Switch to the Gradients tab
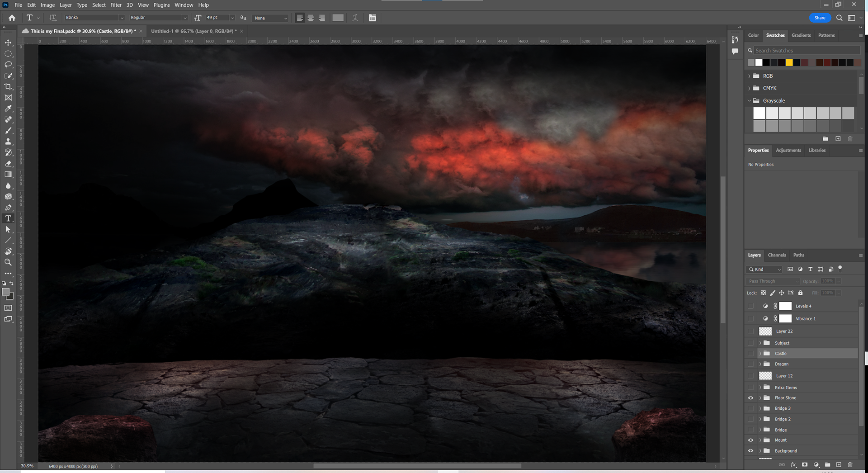 click(801, 35)
